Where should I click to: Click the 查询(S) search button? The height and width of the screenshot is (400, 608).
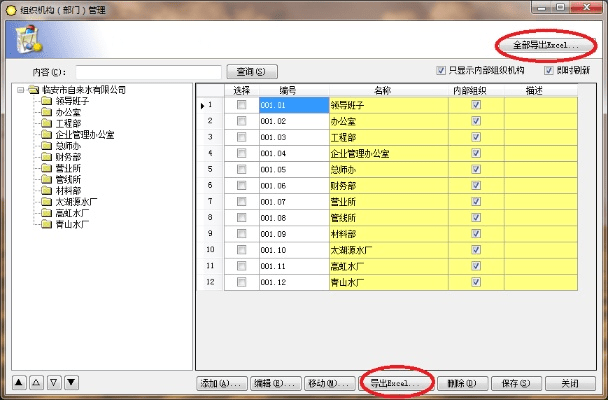pyautogui.click(x=252, y=72)
